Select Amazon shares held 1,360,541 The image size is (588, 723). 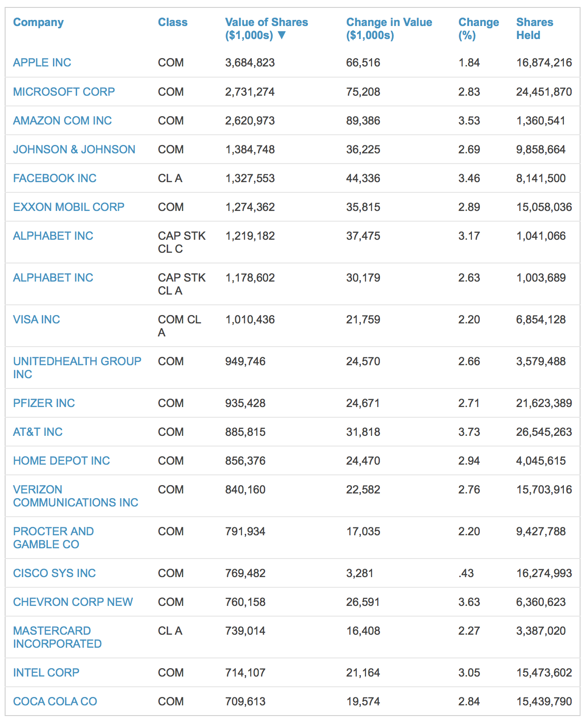click(x=541, y=121)
